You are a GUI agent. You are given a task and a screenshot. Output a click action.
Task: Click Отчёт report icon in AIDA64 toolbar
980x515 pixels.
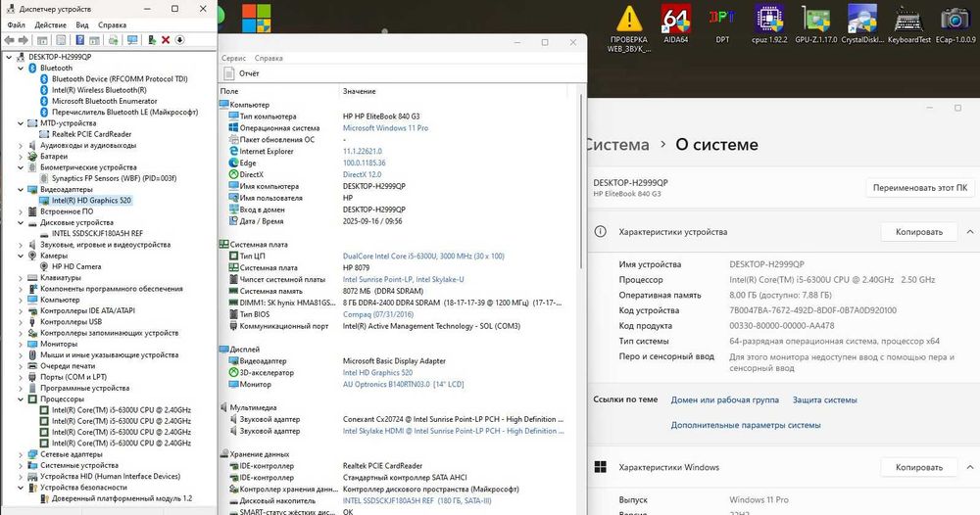point(228,73)
